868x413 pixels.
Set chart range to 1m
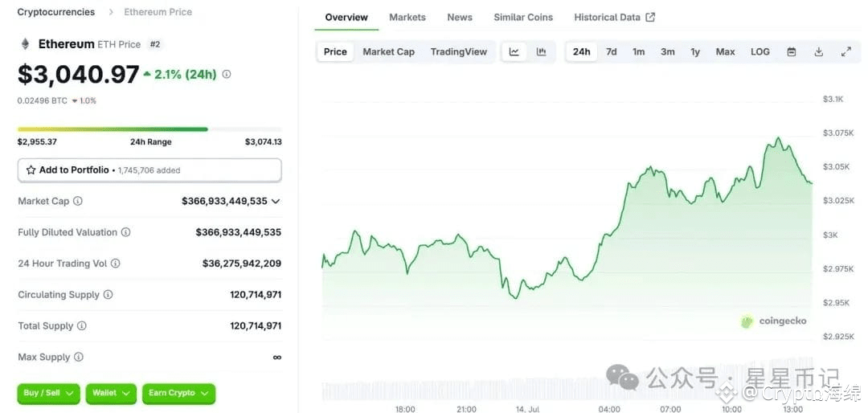(639, 51)
